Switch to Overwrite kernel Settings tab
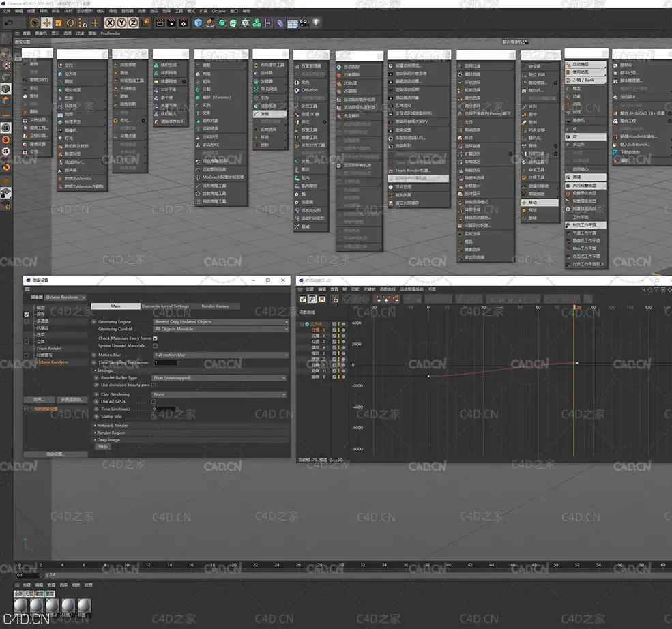This screenshot has width=672, height=629. [165, 306]
